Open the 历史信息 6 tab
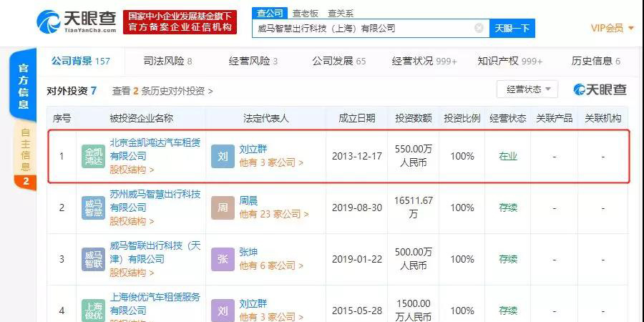The height and width of the screenshot is (322, 644). point(595,62)
